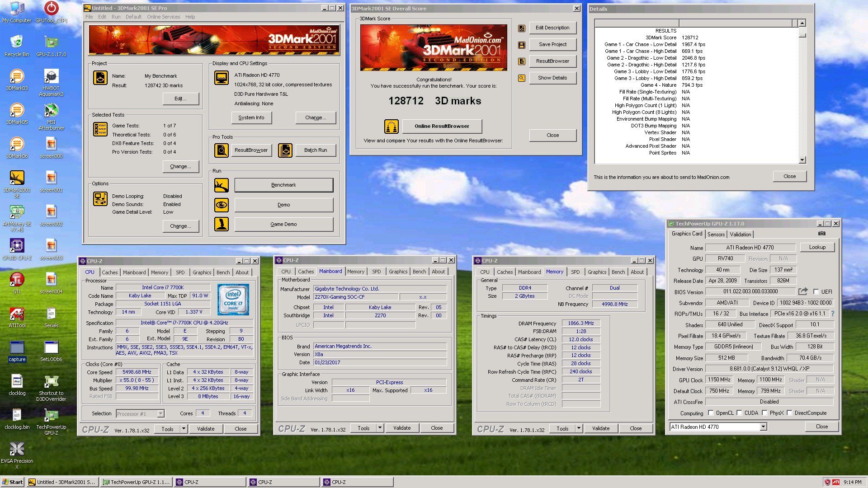868x488 pixels.
Task: Launch MSI Afterburner desktop icon
Action: [x=51, y=116]
